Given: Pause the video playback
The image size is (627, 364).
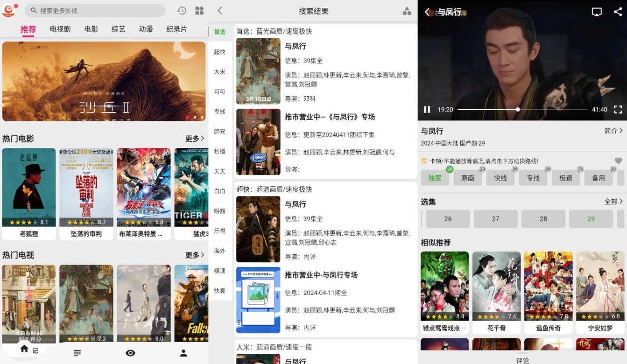Looking at the screenshot, I should coord(427,110).
